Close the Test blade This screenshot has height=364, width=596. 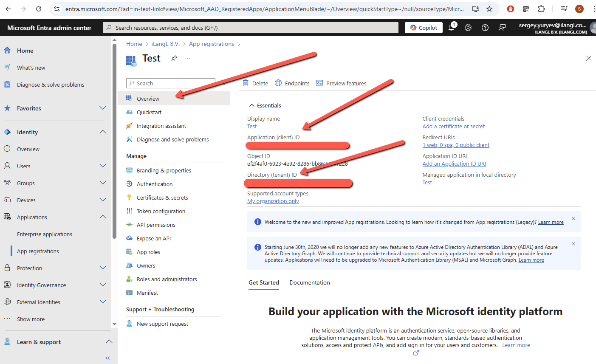[589, 58]
